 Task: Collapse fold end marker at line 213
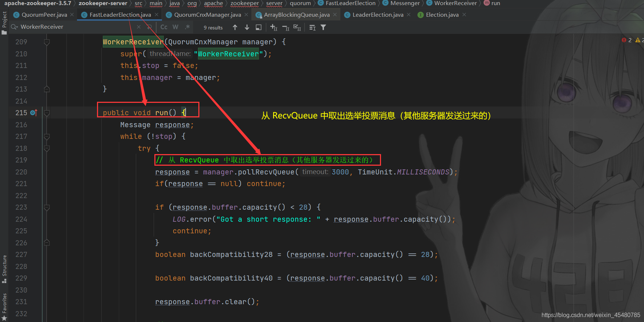(46, 89)
